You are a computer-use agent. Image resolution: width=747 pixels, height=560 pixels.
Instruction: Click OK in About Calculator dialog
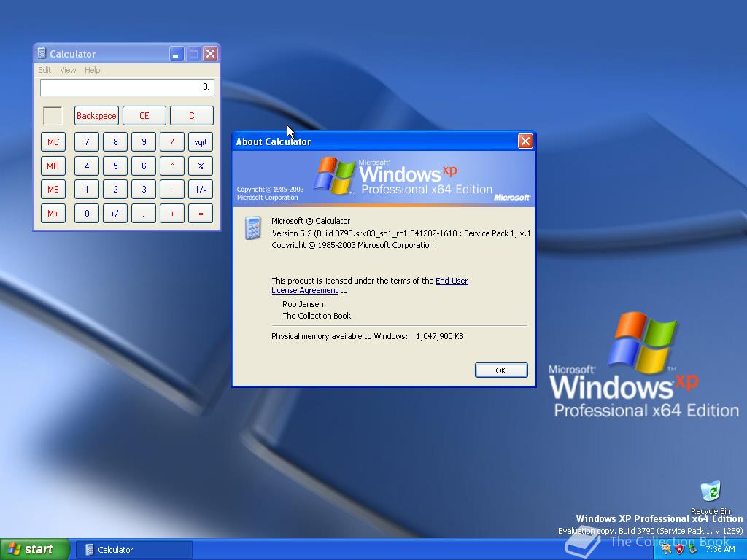pyautogui.click(x=501, y=370)
